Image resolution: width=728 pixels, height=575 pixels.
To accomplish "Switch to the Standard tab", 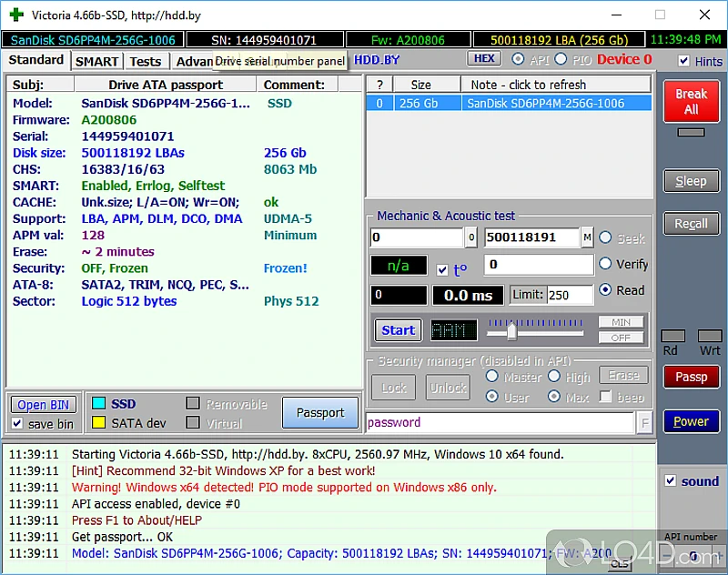I will (36, 60).
